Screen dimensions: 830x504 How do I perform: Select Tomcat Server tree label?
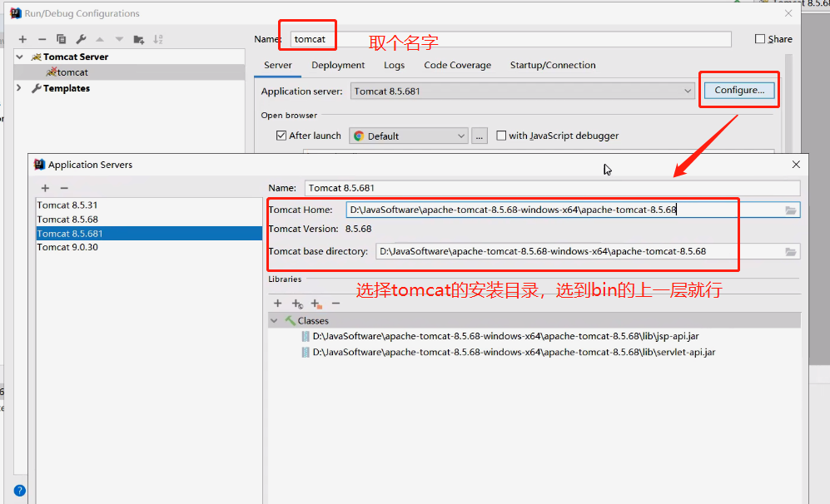coord(76,57)
